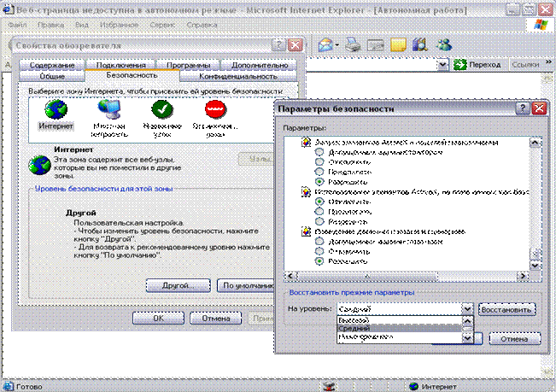Click the Print icon in the browser toolbar

click(x=352, y=45)
